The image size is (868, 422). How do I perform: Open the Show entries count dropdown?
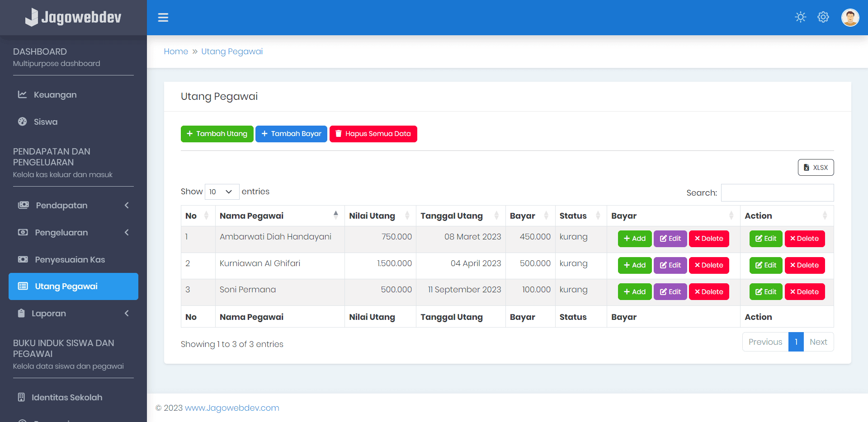click(222, 192)
